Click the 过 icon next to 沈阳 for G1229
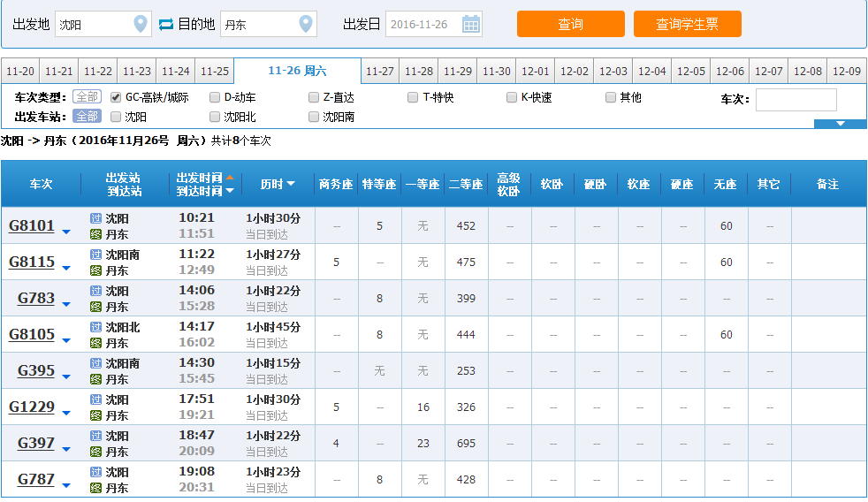This screenshot has width=868, height=502. [95, 399]
